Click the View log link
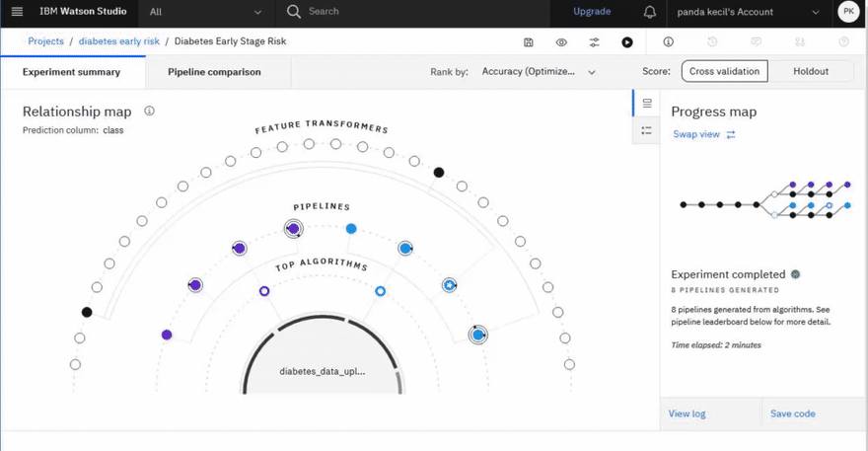This screenshot has height=451, width=868. pos(687,413)
